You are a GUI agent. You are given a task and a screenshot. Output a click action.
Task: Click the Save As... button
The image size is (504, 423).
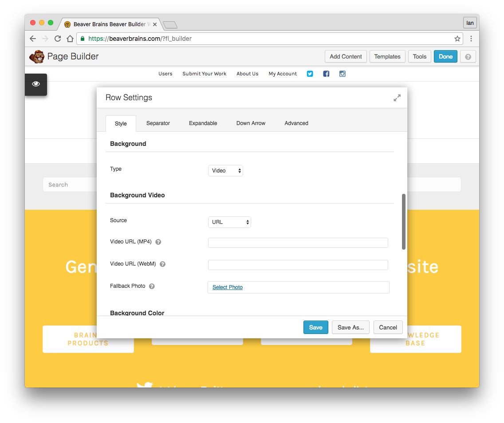click(x=350, y=327)
